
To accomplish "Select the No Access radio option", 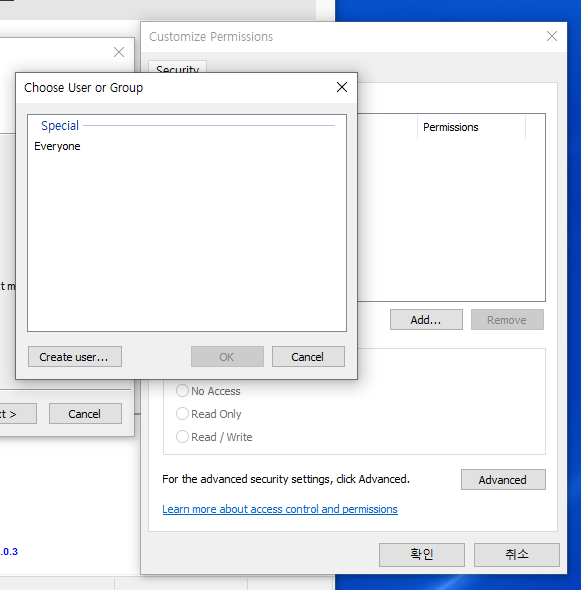I will [208, 391].
